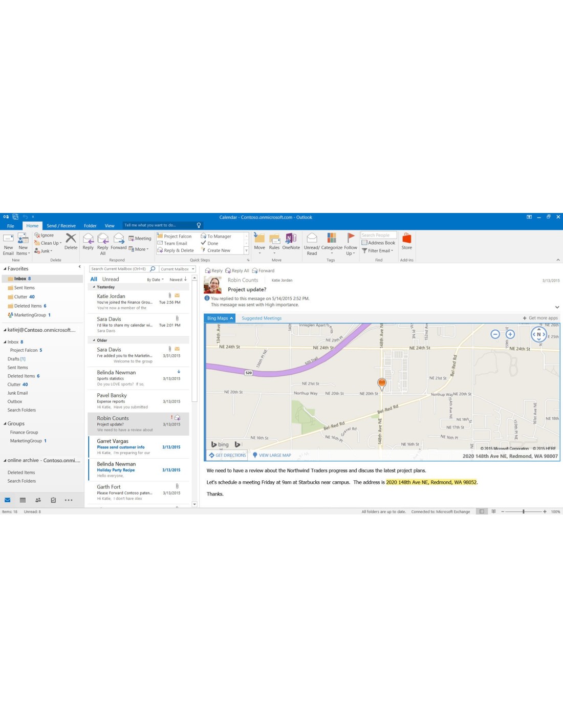This screenshot has height=728, width=563.
Task: Click the Rules icon in Move group
Action: [x=274, y=239]
